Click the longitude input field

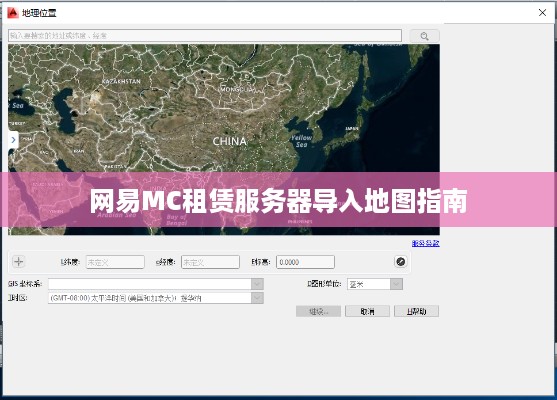pyautogui.click(x=210, y=262)
